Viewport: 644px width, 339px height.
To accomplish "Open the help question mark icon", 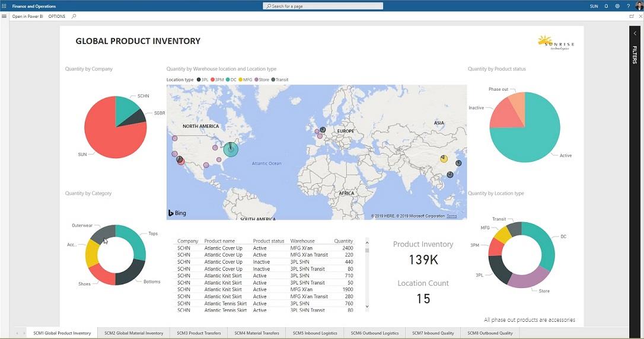I will (629, 6).
